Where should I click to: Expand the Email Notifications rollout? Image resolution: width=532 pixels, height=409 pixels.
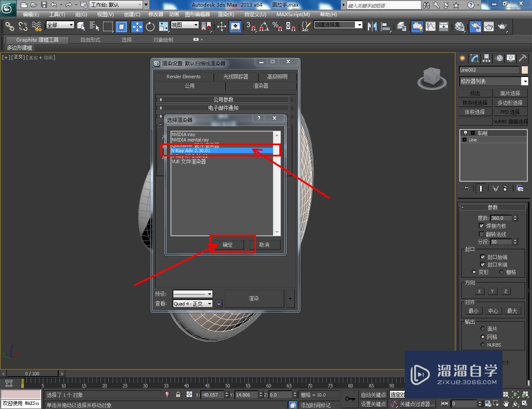coord(224,108)
